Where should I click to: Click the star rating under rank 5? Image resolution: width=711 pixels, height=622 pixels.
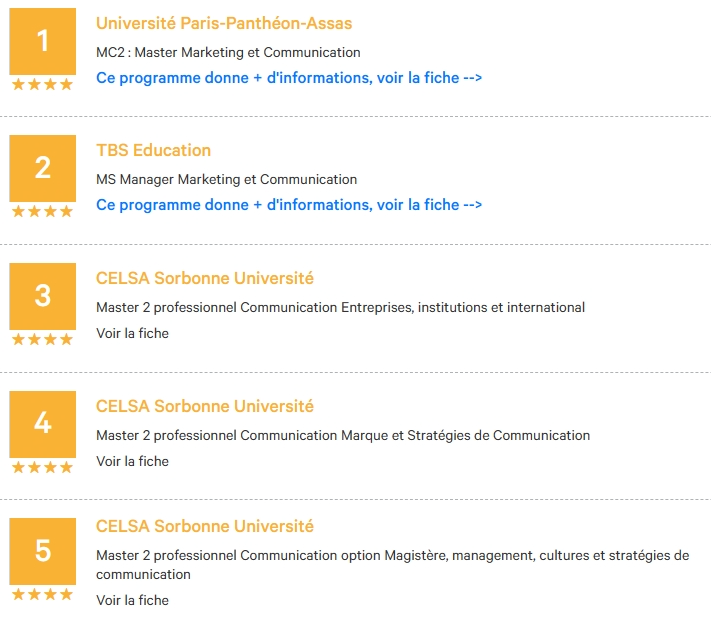point(42,594)
